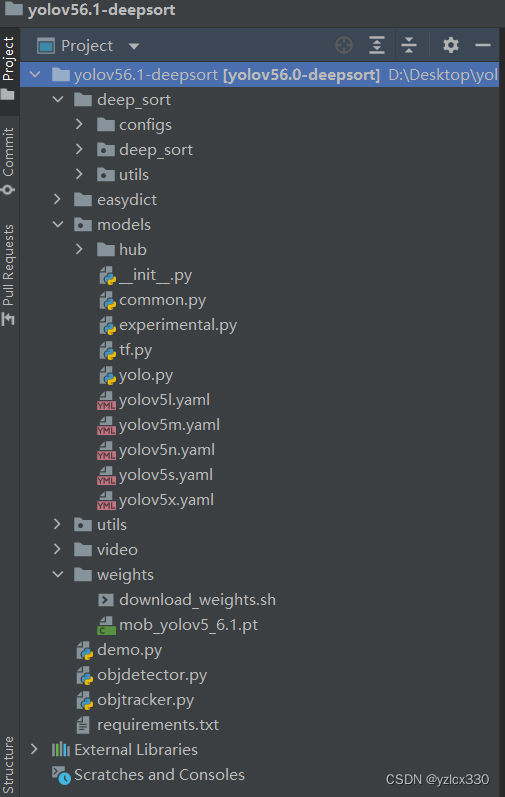Image resolution: width=505 pixels, height=797 pixels.
Task: Open the Pull Requests side tab
Action: (x=8, y=274)
